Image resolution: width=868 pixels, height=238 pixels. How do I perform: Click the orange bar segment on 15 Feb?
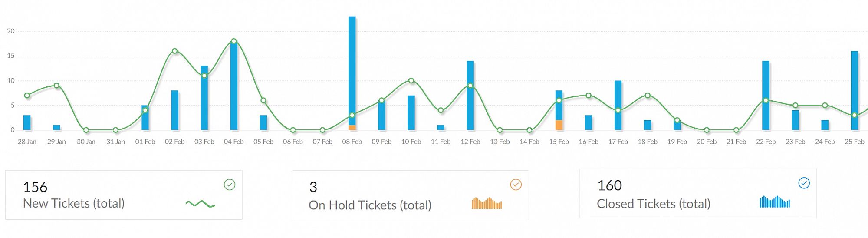pos(559,125)
